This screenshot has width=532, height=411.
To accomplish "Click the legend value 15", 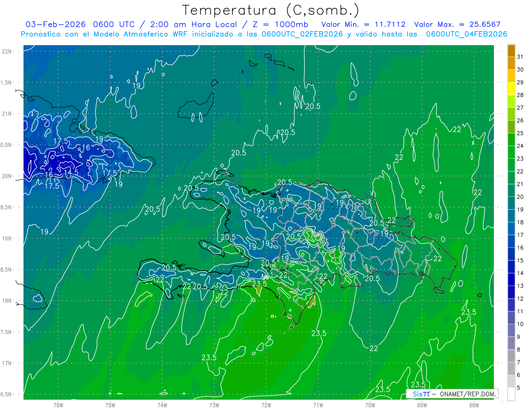I will pyautogui.click(x=520, y=260).
